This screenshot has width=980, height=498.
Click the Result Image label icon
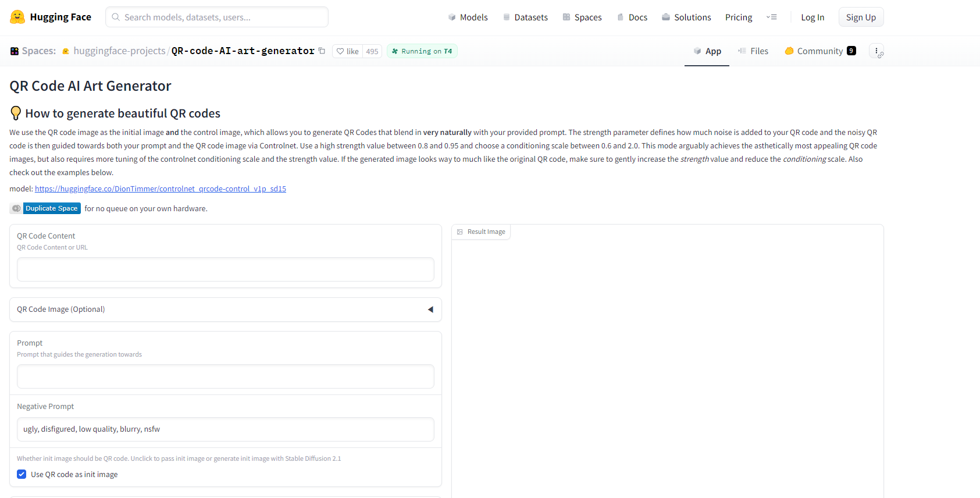[x=460, y=232]
